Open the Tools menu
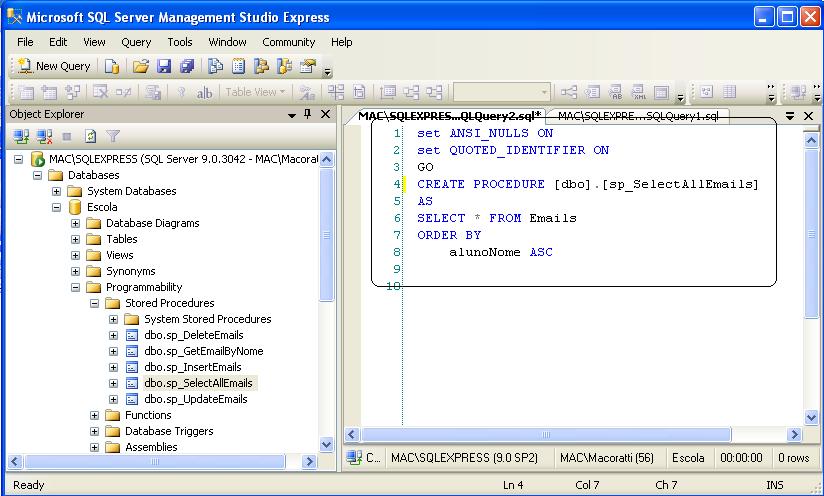 coord(180,42)
